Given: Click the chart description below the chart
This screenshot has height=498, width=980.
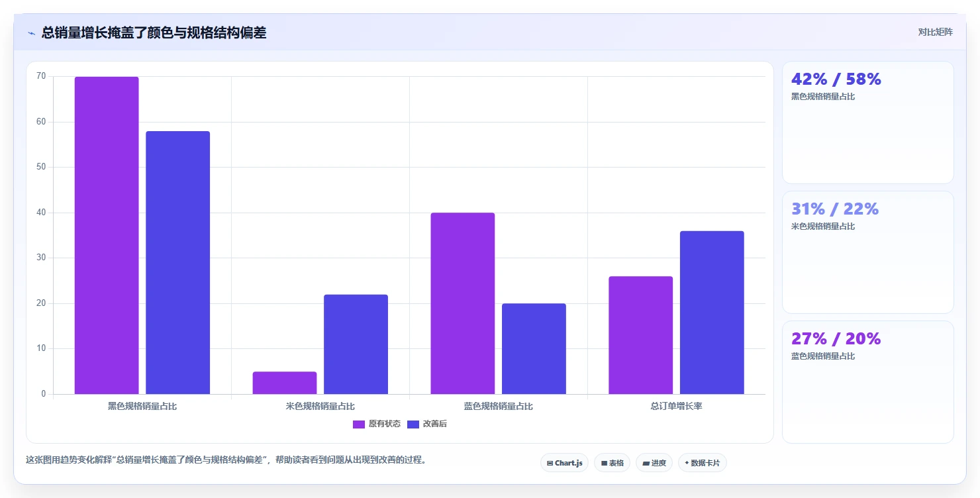Looking at the screenshot, I should point(226,460).
